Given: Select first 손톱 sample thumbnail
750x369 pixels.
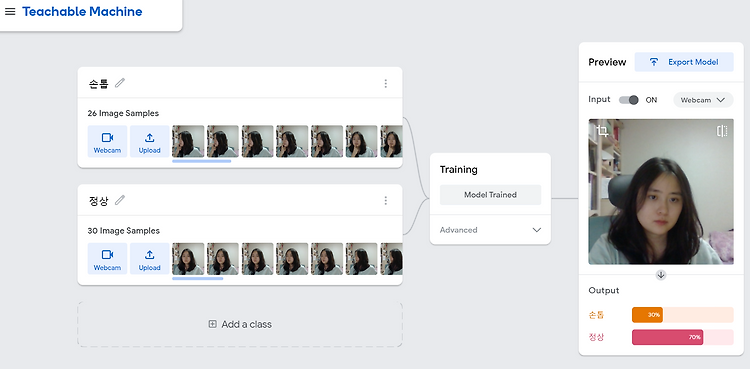Looking at the screenshot, I should click(x=188, y=142).
